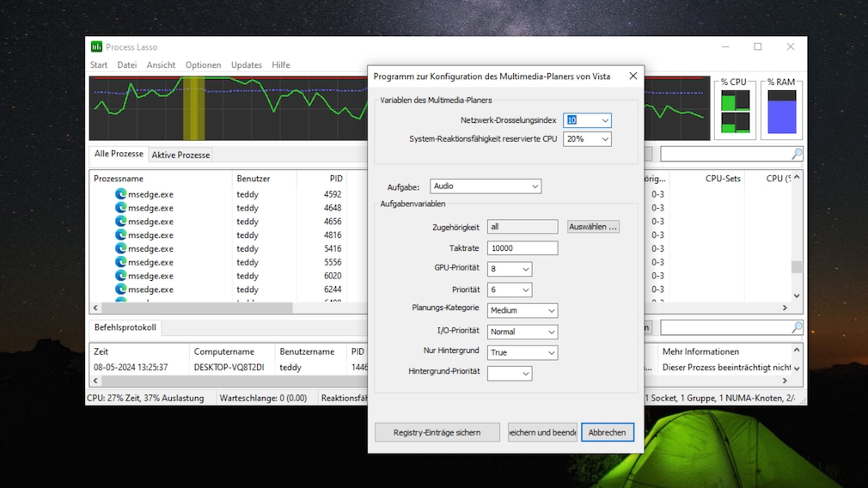Click the Speichern und beenden button

[x=542, y=432]
